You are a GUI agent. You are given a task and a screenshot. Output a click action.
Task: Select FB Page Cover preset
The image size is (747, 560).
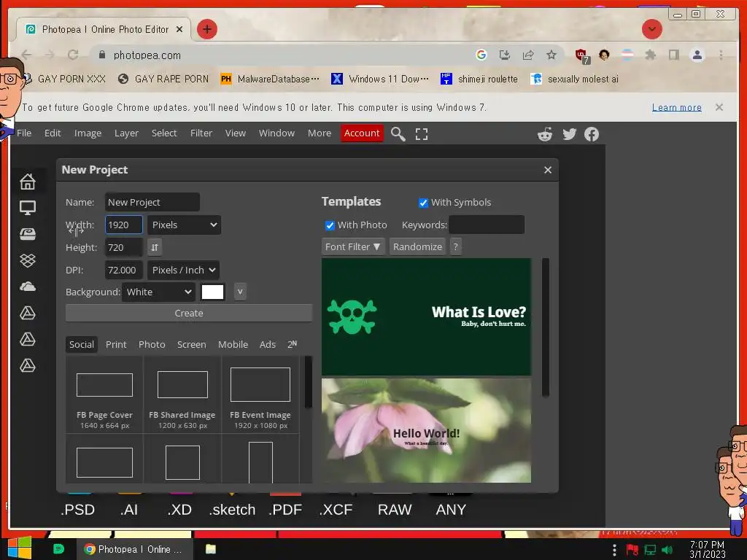[104, 394]
